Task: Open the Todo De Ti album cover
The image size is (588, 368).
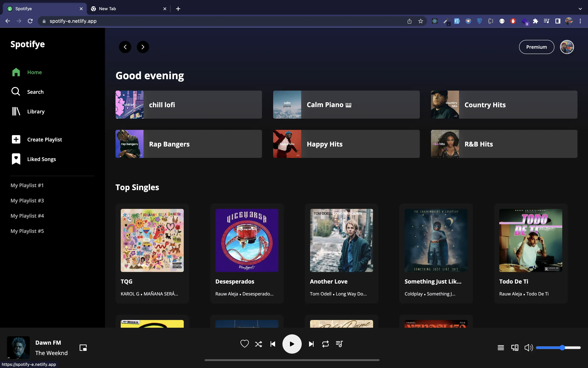Action: click(x=531, y=240)
